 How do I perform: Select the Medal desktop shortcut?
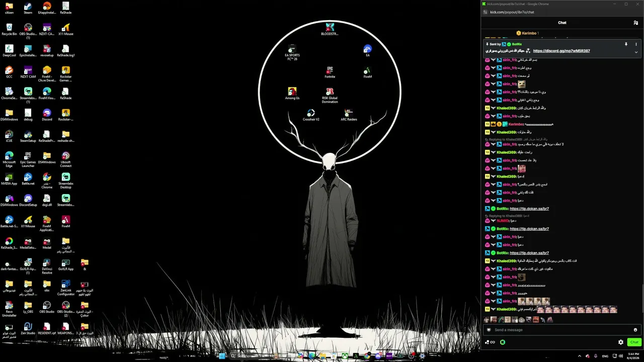coord(47,243)
